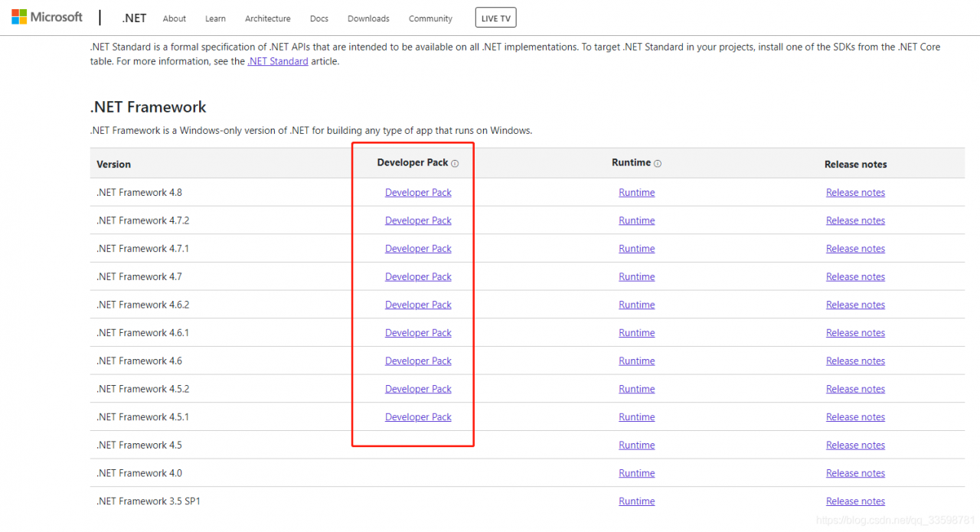Open the Learn menu item
Image resolution: width=980 pixels, height=532 pixels.
(215, 18)
